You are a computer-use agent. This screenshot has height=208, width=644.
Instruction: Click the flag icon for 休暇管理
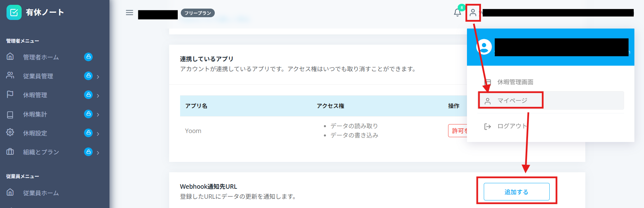tap(10, 94)
